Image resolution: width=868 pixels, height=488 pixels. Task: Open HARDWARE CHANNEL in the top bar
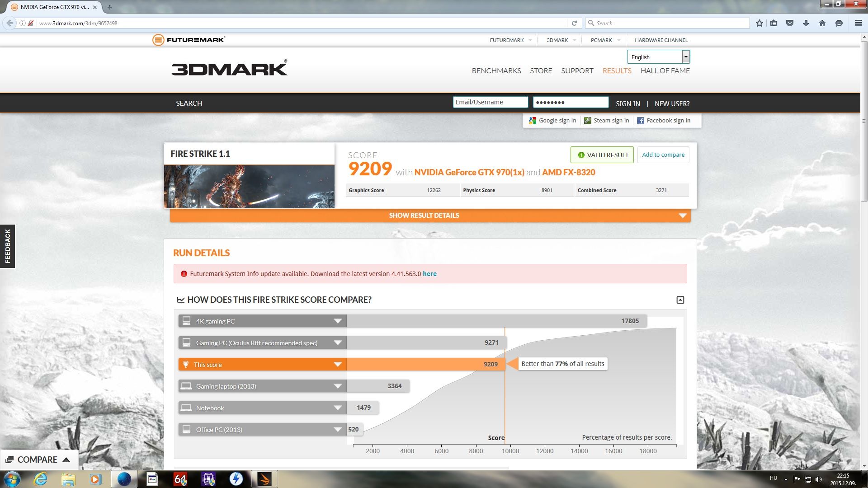tap(661, 40)
